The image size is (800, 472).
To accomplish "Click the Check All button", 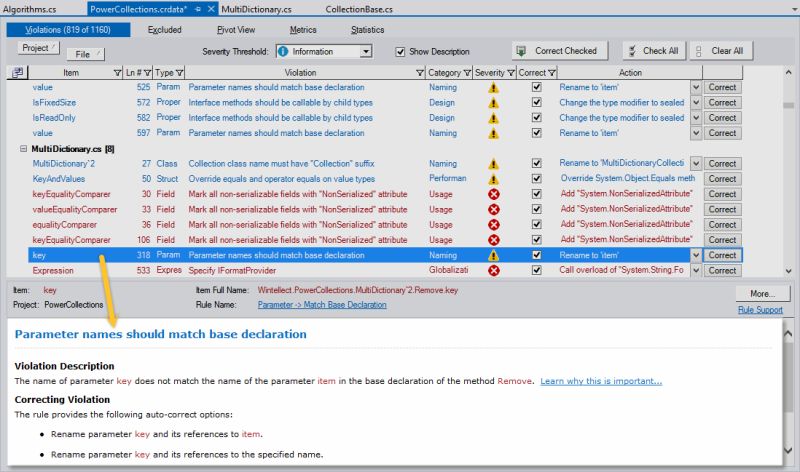I will [x=654, y=51].
